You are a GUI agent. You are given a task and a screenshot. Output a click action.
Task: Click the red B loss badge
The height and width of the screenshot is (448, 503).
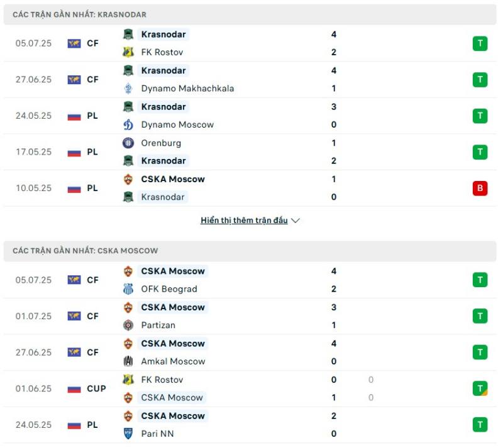(480, 188)
